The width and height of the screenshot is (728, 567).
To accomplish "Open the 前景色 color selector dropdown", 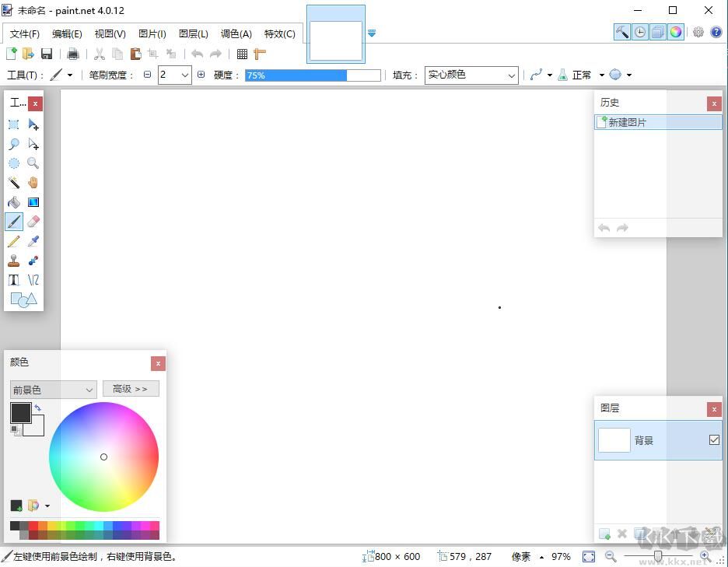I will [53, 390].
